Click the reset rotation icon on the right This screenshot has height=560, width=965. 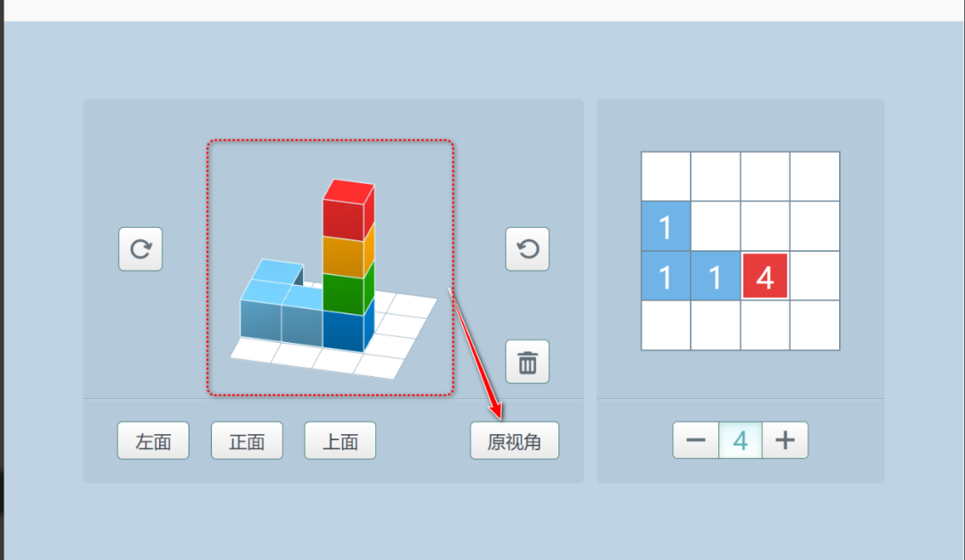[x=527, y=249]
